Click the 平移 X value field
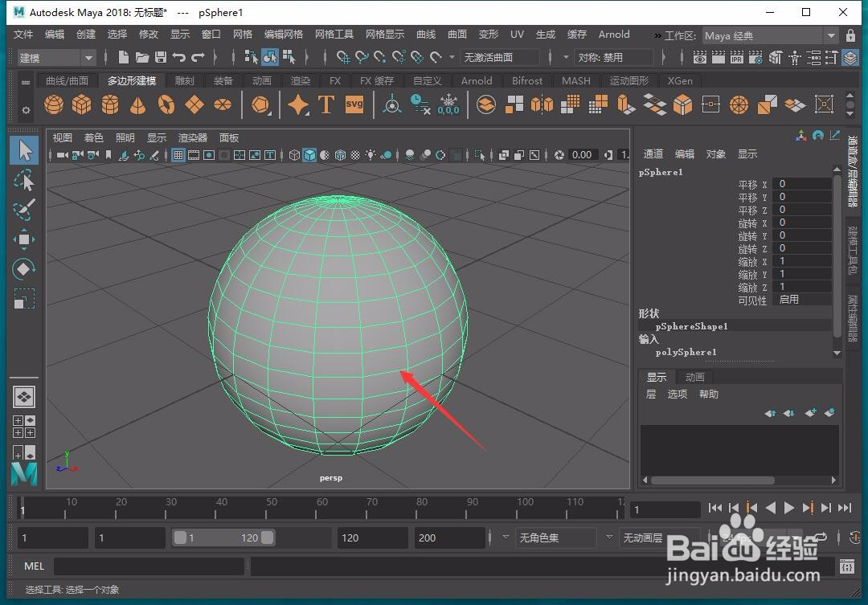868x605 pixels. click(x=802, y=184)
